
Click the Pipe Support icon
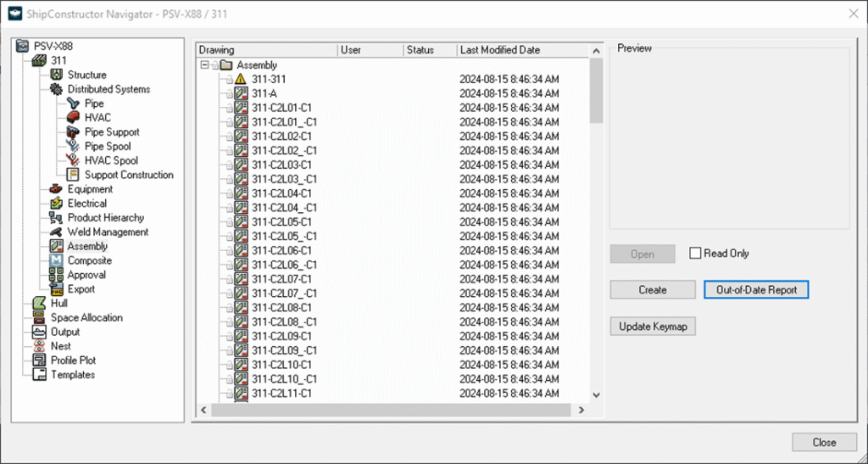[x=73, y=131]
